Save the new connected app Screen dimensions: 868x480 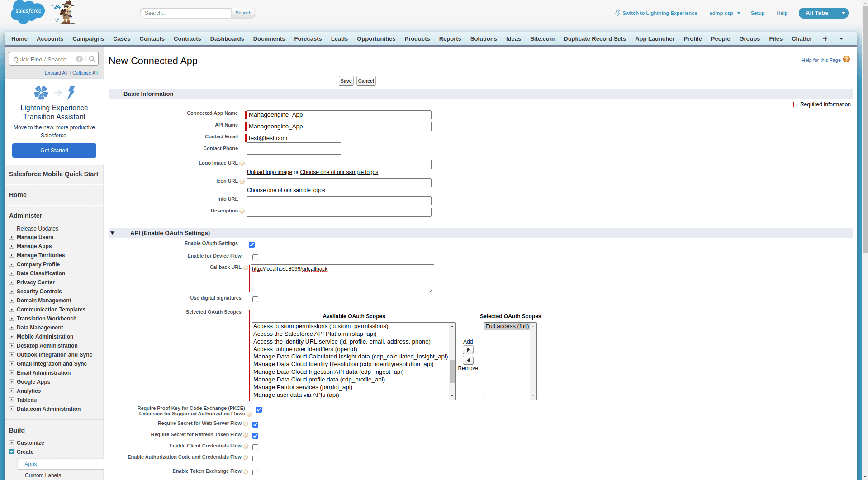(346, 81)
